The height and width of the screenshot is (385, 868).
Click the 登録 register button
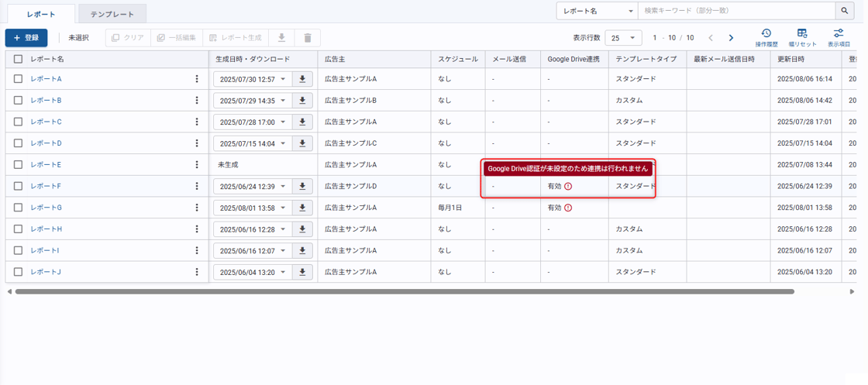click(x=26, y=38)
